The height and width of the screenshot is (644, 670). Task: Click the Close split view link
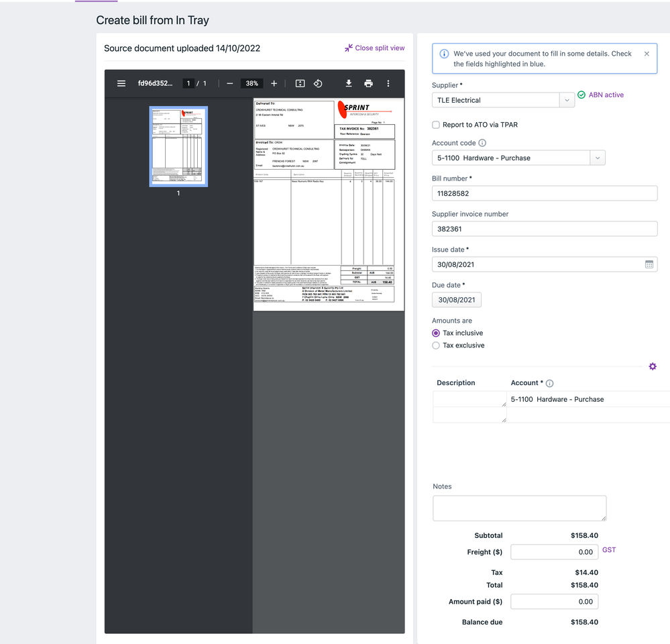[x=375, y=48]
